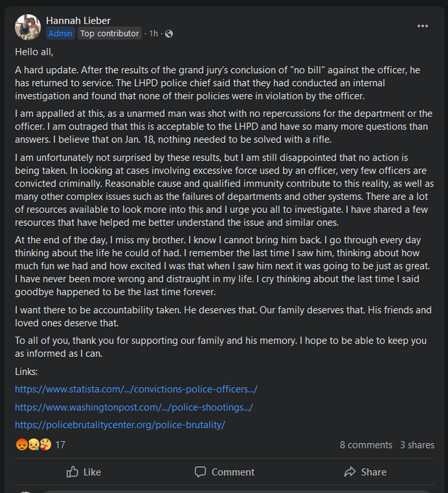The image size is (448, 493).
Task: Like the post with thumbs-up button
Action: (83, 472)
